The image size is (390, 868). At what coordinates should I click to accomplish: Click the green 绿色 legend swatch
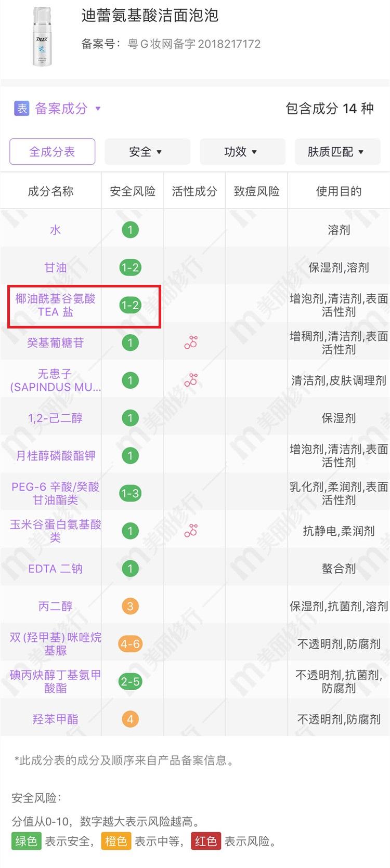pos(26,841)
